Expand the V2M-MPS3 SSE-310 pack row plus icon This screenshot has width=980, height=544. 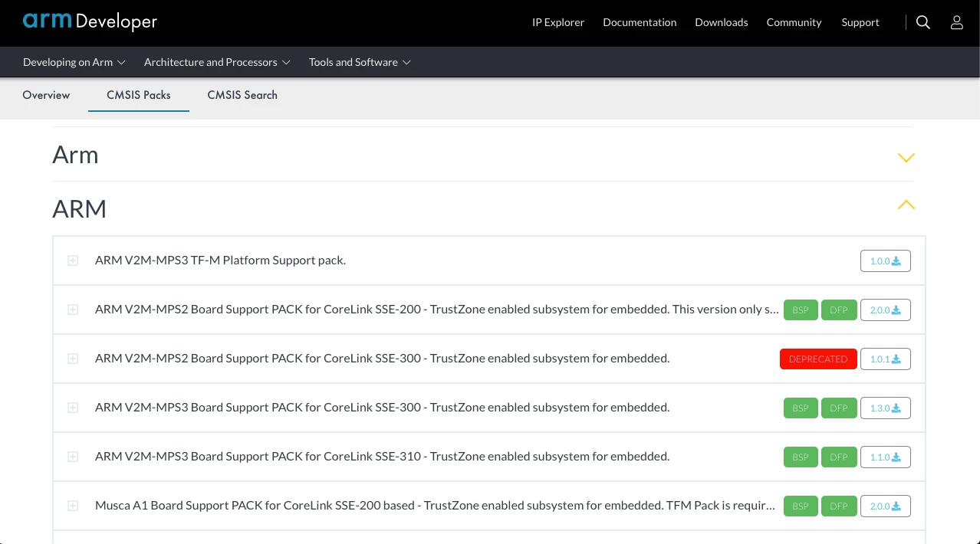tap(73, 457)
